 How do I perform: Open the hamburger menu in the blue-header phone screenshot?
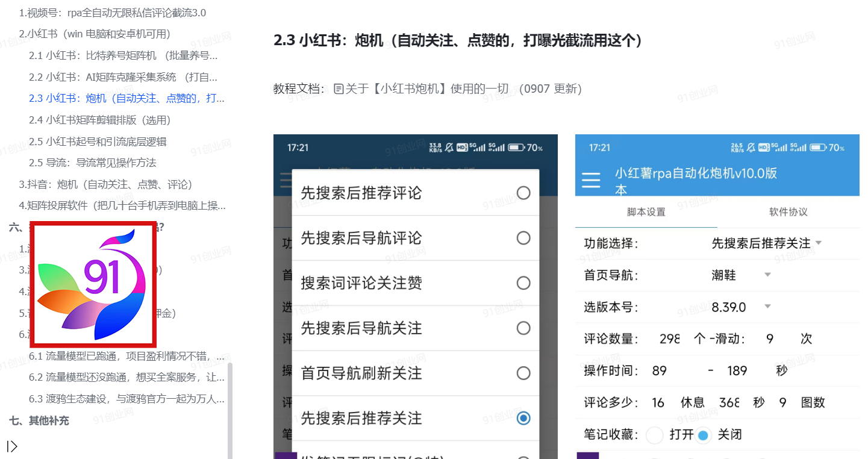[591, 181]
